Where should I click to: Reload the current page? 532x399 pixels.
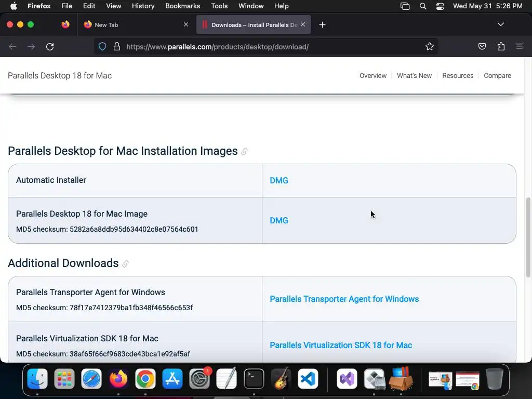point(50,46)
